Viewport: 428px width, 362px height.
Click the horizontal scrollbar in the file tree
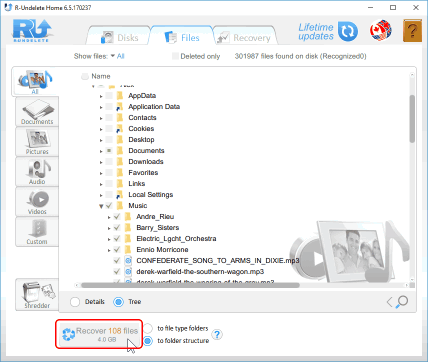pyautogui.click(x=190, y=285)
